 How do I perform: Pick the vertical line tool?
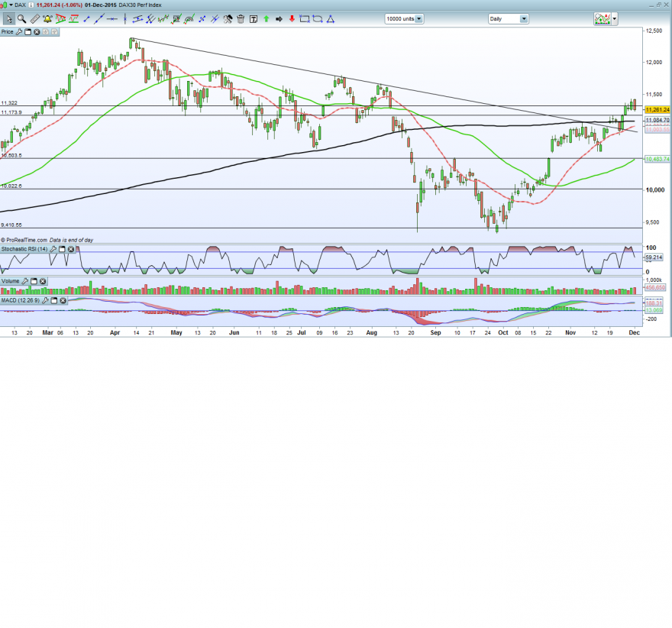pos(124,19)
